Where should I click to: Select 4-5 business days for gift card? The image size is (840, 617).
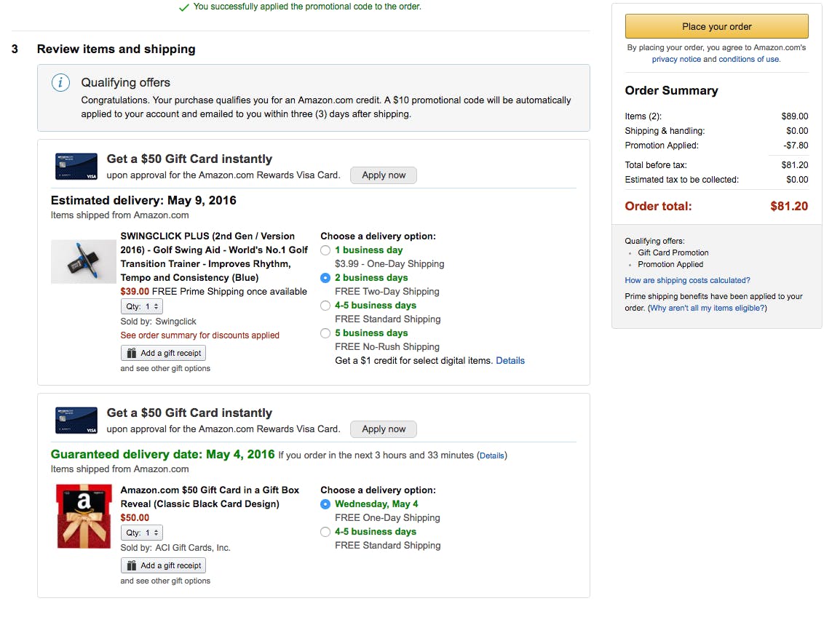tap(325, 532)
